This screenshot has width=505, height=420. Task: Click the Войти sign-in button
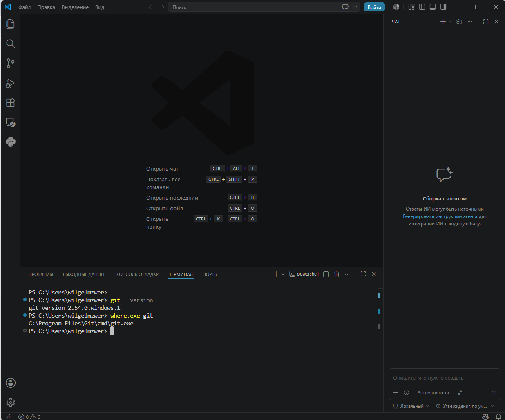[x=374, y=7]
